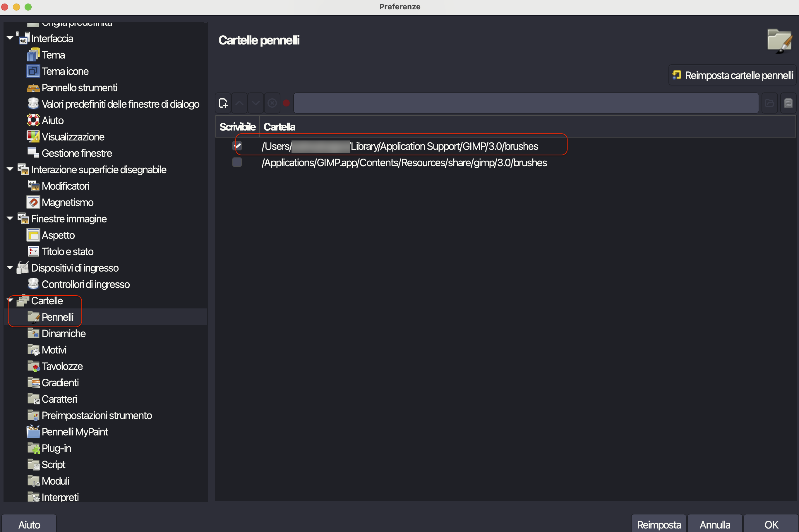Collapse the Interfaccia tree section
This screenshot has width=799, height=532.
click(10, 38)
